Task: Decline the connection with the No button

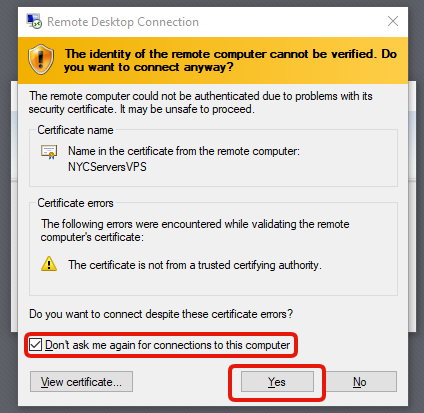Action: [x=360, y=382]
